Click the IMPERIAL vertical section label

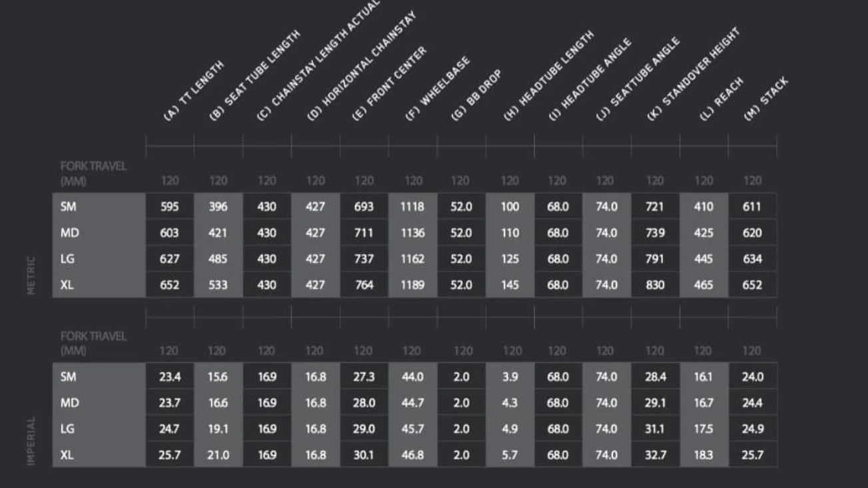pos(31,441)
